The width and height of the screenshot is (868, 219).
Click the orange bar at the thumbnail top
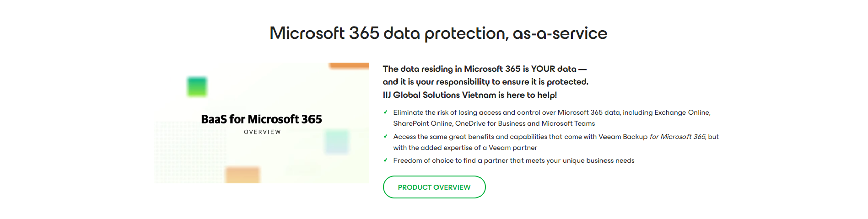(349, 65)
